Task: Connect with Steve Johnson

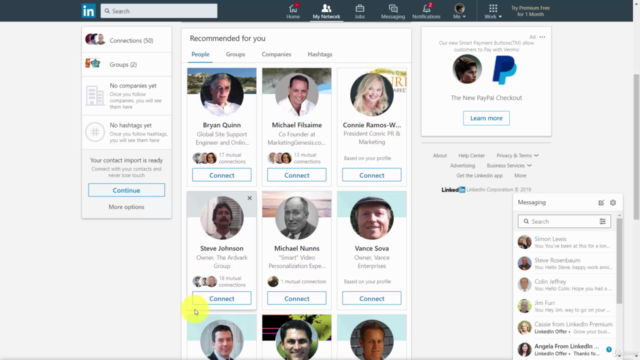Action: tap(222, 298)
